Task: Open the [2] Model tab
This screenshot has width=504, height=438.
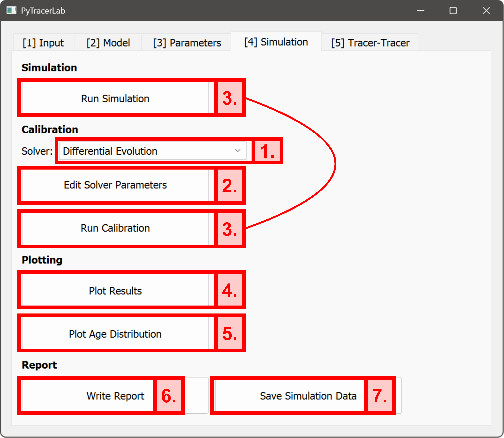Action: (108, 42)
